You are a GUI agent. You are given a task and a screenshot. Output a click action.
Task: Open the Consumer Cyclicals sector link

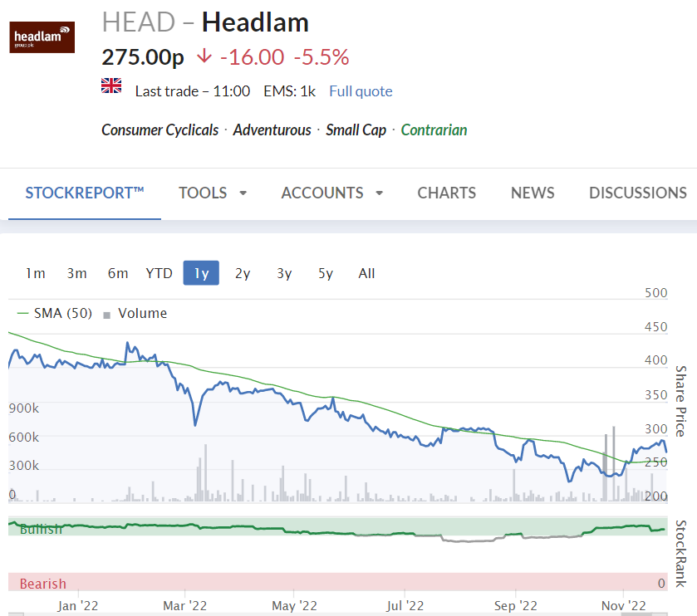tap(160, 130)
